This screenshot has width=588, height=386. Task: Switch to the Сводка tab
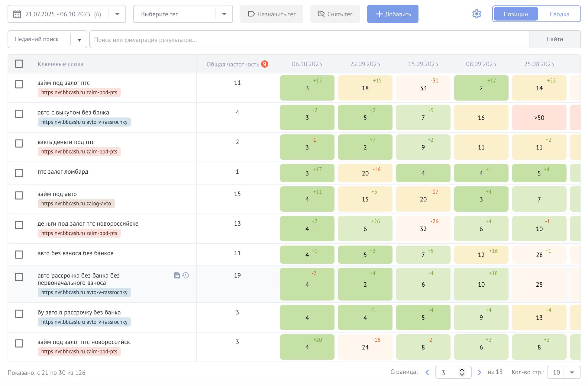coord(559,14)
